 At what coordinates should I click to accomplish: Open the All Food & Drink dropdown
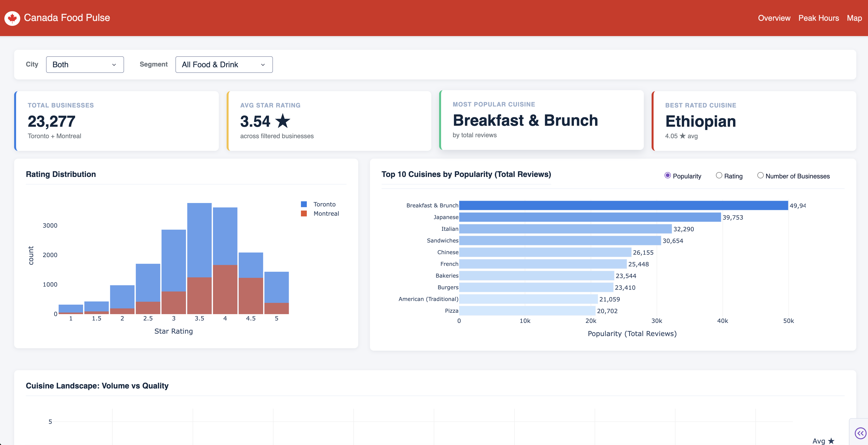coord(224,65)
